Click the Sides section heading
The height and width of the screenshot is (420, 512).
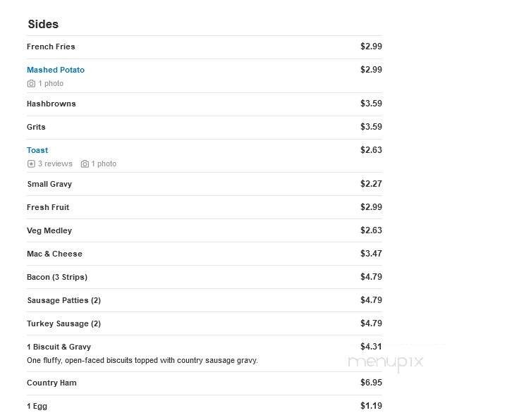(x=43, y=25)
